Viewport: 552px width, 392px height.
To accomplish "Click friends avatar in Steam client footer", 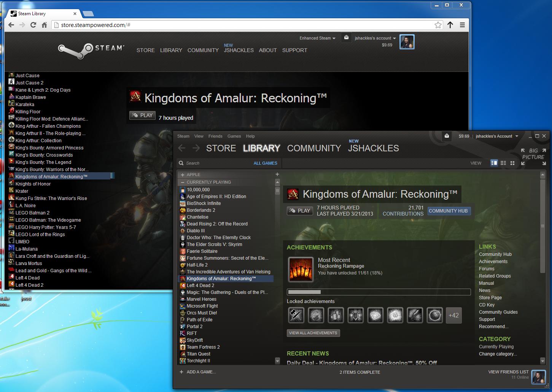I will click(538, 377).
